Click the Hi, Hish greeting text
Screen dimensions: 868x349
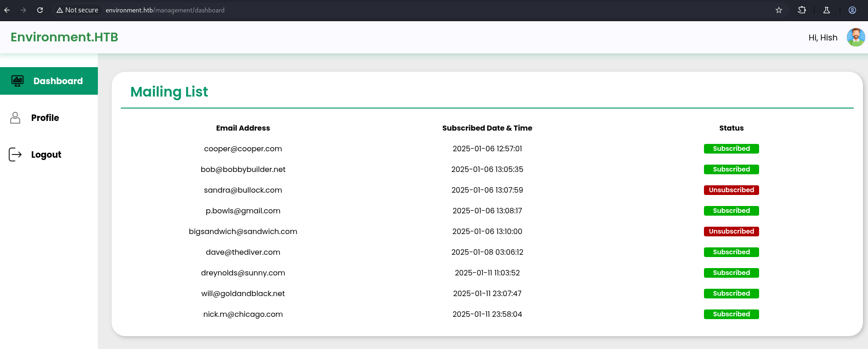823,38
